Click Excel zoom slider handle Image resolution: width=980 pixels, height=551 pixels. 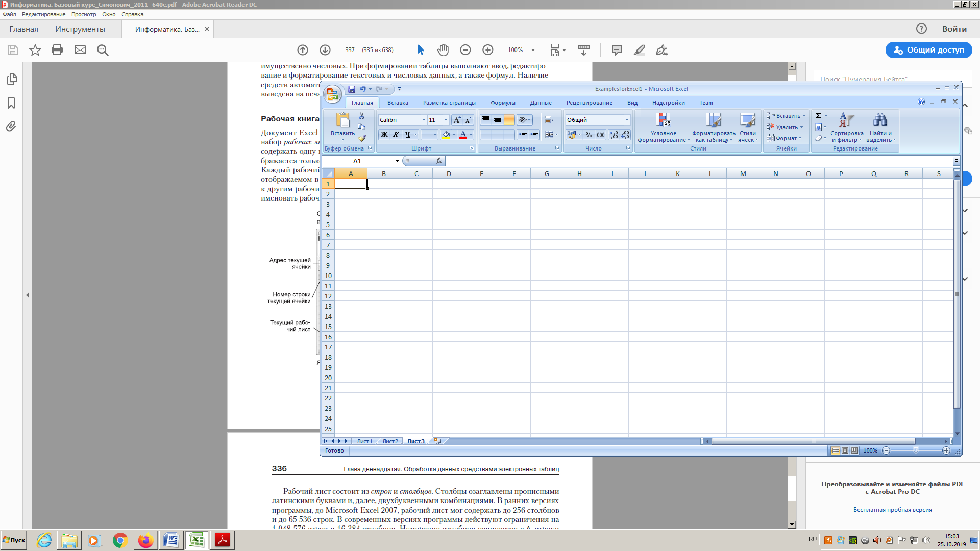[916, 450]
